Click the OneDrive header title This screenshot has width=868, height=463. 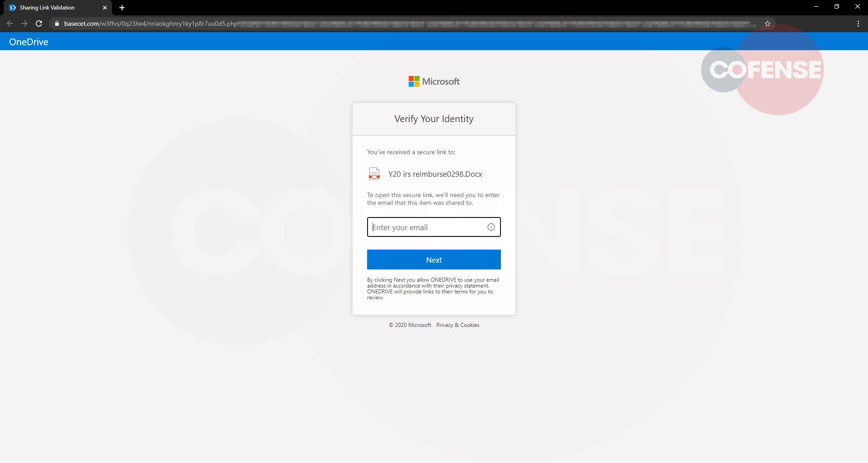coord(28,42)
